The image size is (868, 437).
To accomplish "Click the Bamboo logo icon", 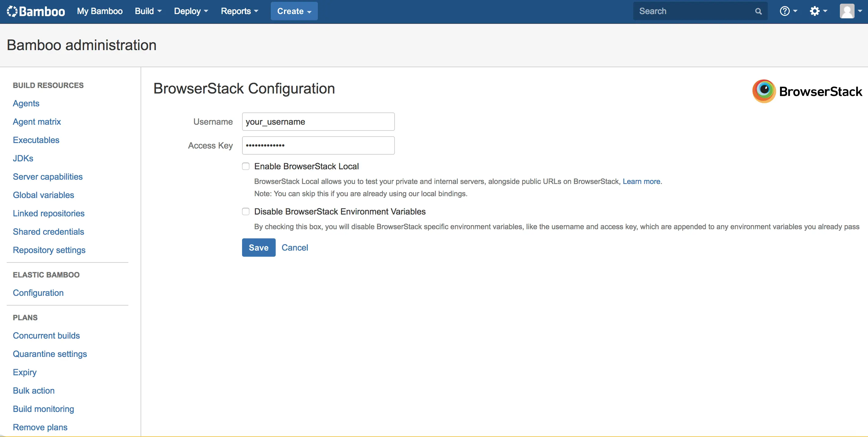I will (12, 11).
